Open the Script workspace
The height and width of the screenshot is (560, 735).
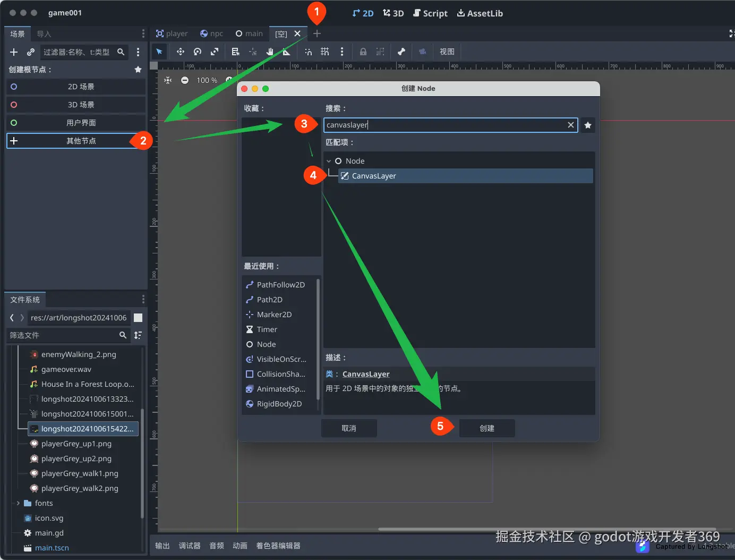tap(430, 13)
